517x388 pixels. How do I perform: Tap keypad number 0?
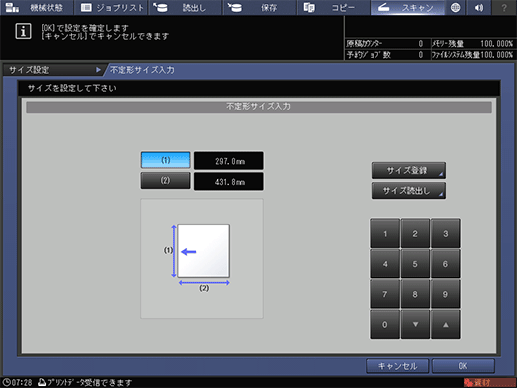pos(385,325)
